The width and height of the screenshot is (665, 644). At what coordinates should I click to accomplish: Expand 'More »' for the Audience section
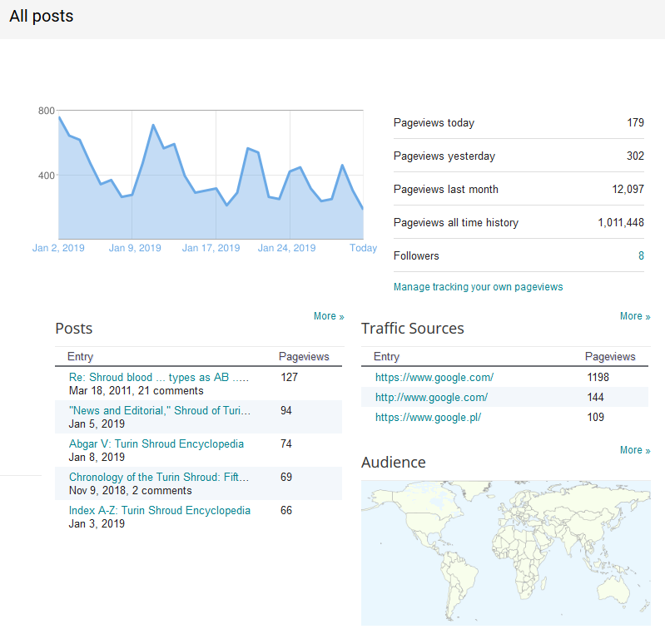point(635,450)
